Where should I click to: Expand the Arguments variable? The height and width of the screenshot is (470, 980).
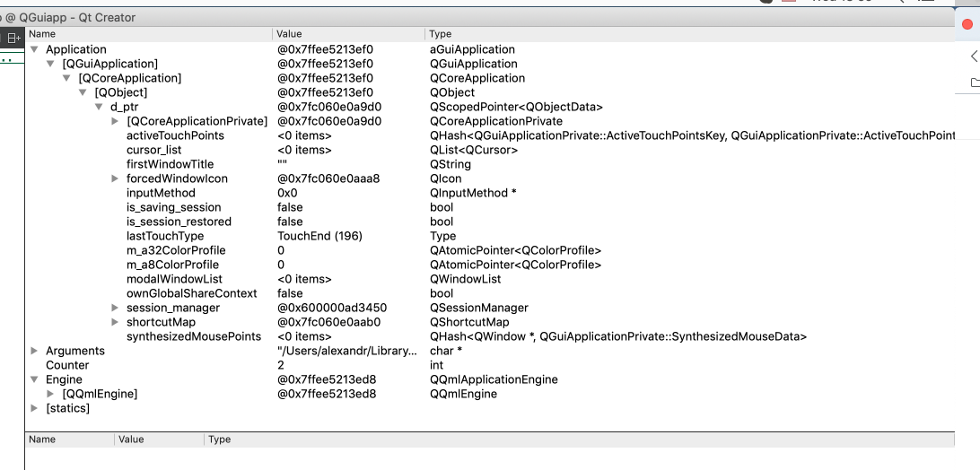point(34,351)
